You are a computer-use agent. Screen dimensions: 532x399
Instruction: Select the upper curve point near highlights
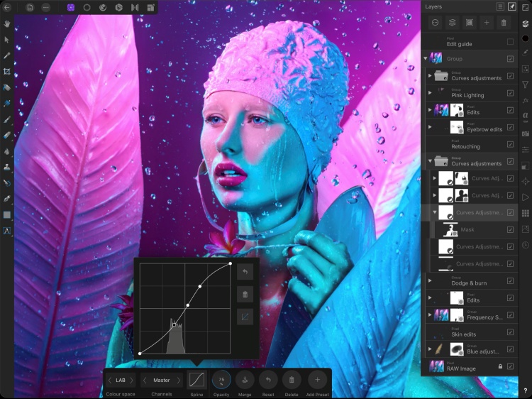tap(200, 287)
